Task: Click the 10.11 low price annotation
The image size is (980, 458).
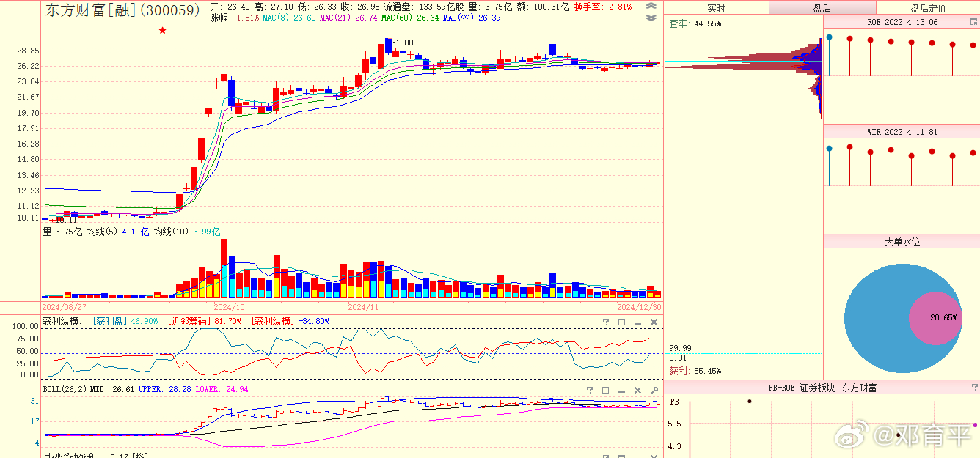Action: point(66,220)
